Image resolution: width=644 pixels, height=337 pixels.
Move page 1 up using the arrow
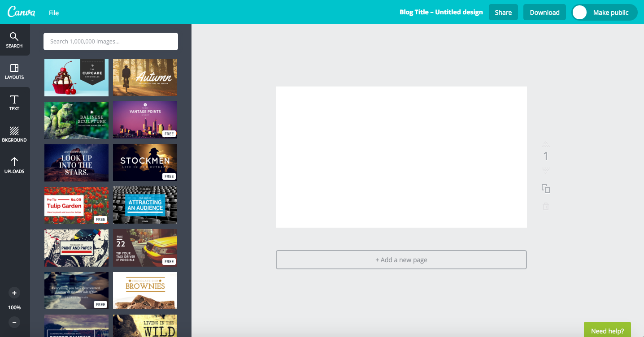(545, 144)
